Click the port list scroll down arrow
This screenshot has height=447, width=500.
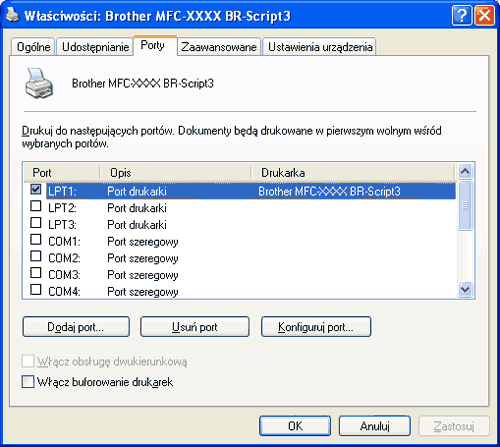tap(465, 289)
